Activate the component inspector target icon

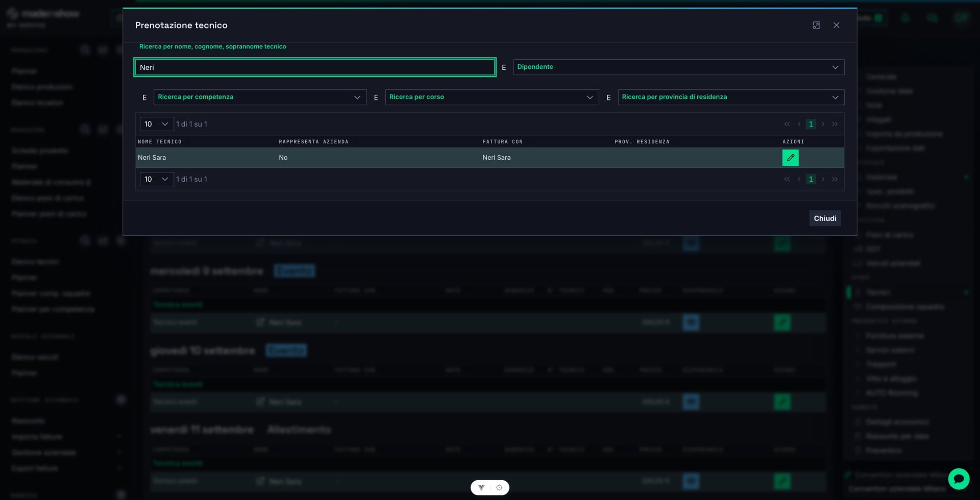tap(499, 488)
